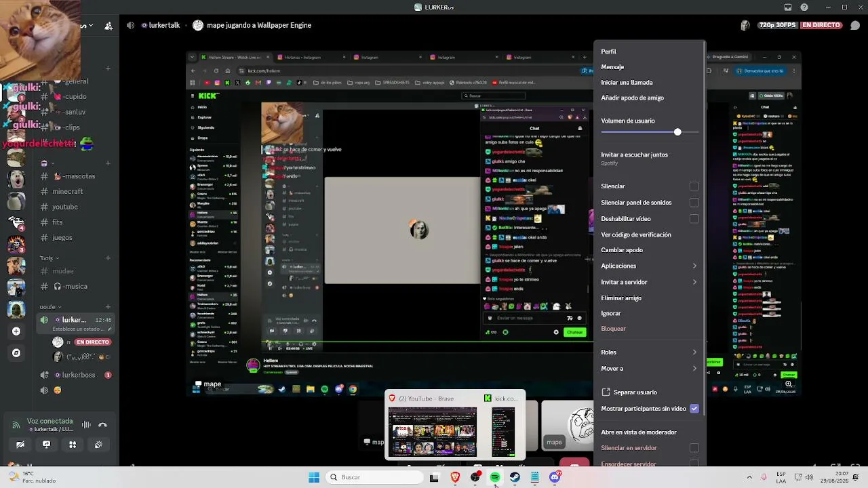The width and height of the screenshot is (868, 488).
Task: Open the OBS icon on the taskbar
Action: pyautogui.click(x=475, y=477)
